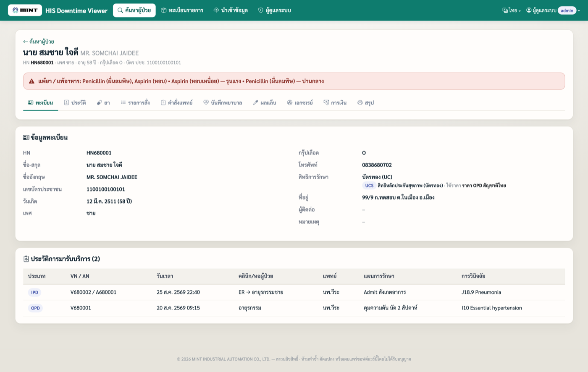The image size is (588, 372).
Task: Go to ทะเบียนรายการ in top navigation
Action: click(182, 10)
